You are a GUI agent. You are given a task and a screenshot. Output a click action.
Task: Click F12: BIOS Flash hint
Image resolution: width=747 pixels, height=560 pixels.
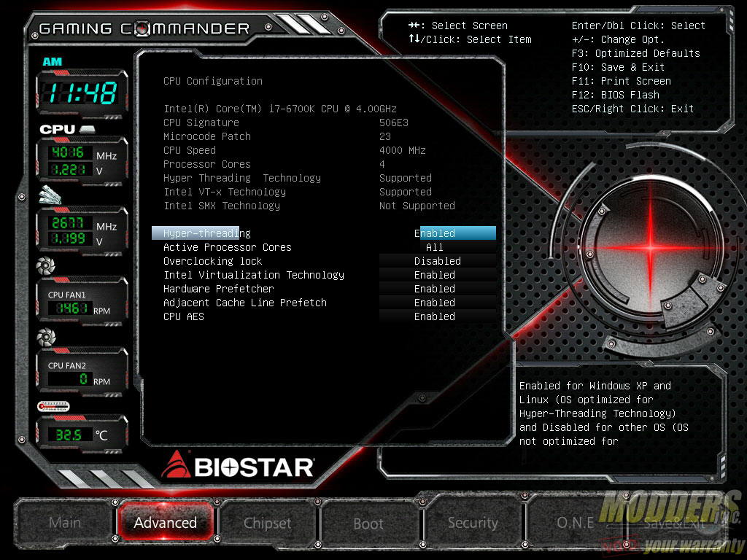(615, 95)
